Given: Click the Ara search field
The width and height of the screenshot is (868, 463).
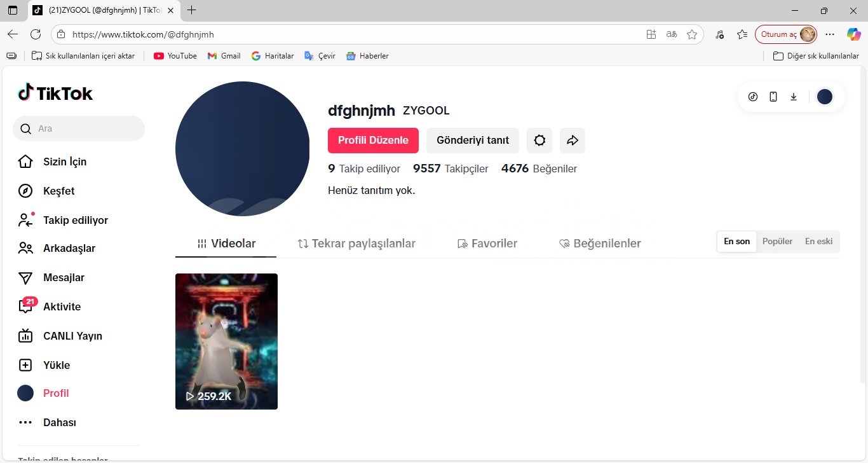Looking at the screenshot, I should point(79,128).
